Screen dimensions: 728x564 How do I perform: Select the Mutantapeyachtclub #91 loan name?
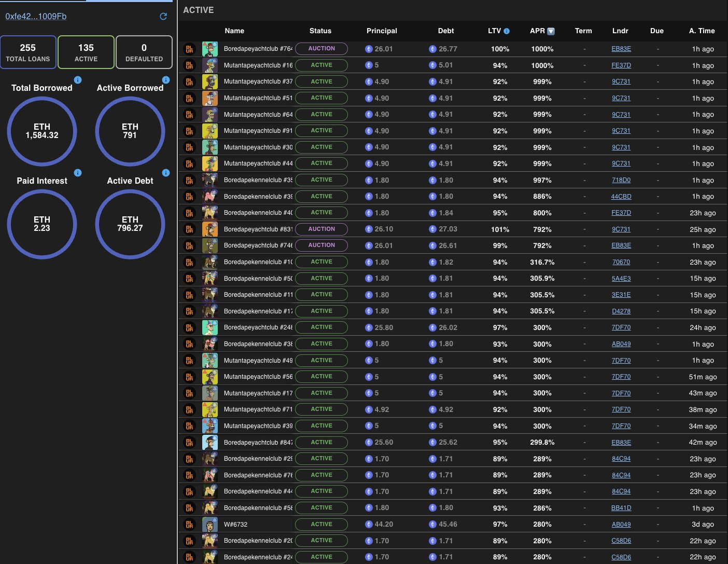point(258,131)
